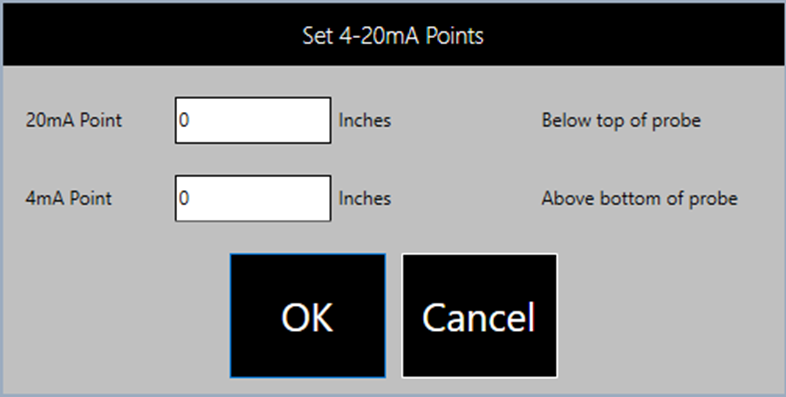Confirm settings with the OK button
Image resolution: width=786 pixels, height=397 pixels.
[308, 316]
